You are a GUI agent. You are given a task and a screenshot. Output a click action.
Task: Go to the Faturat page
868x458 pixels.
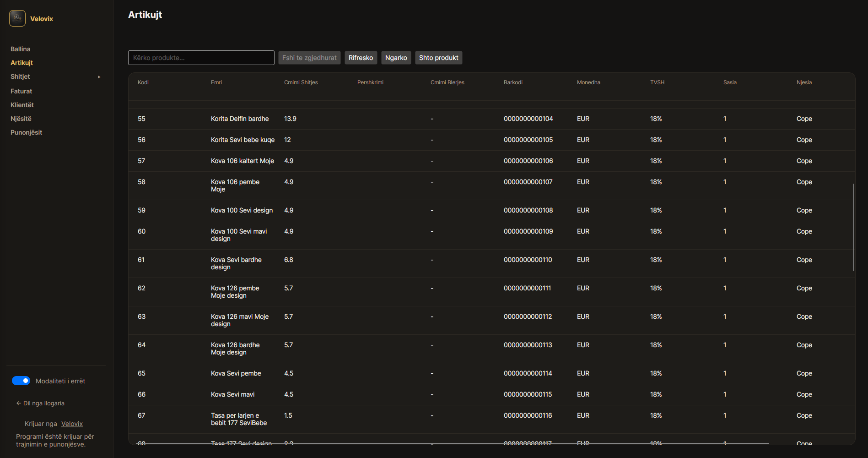coord(22,91)
